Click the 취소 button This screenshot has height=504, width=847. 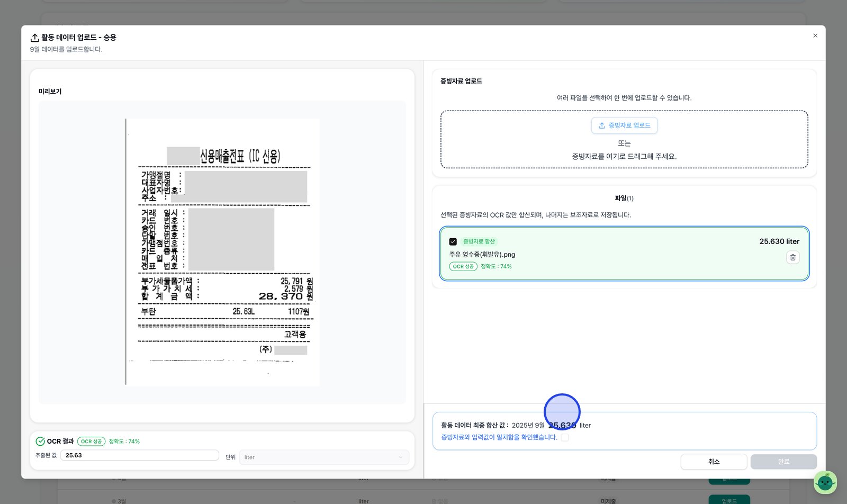pyautogui.click(x=714, y=462)
